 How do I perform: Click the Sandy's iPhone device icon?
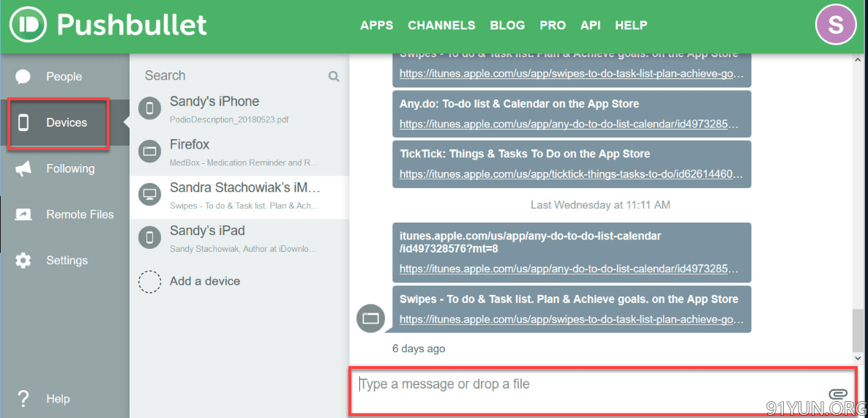pyautogui.click(x=149, y=108)
